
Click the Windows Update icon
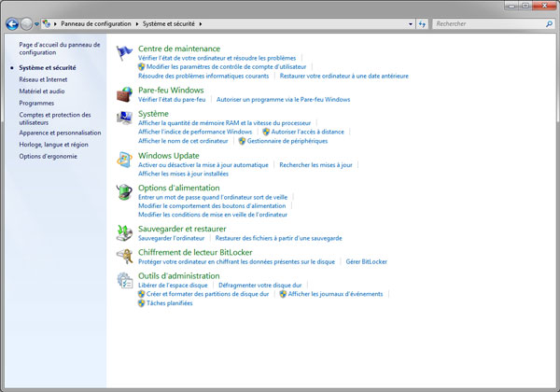click(124, 160)
